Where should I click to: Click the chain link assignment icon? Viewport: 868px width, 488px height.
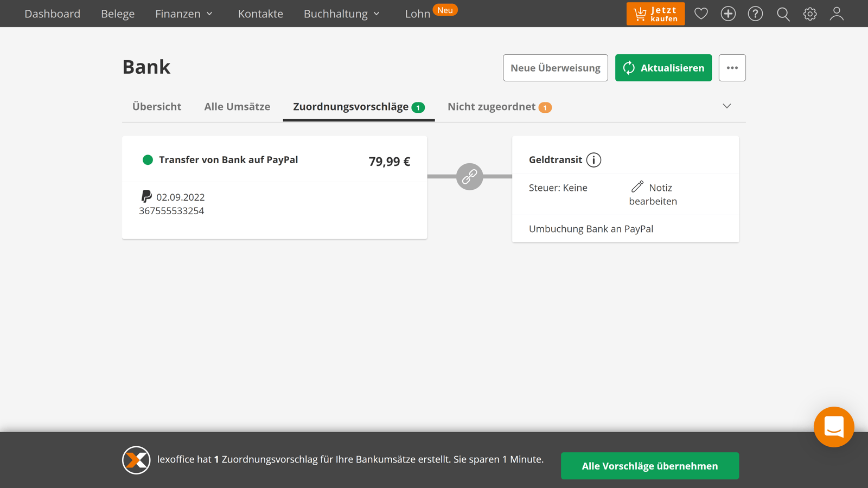[469, 176]
